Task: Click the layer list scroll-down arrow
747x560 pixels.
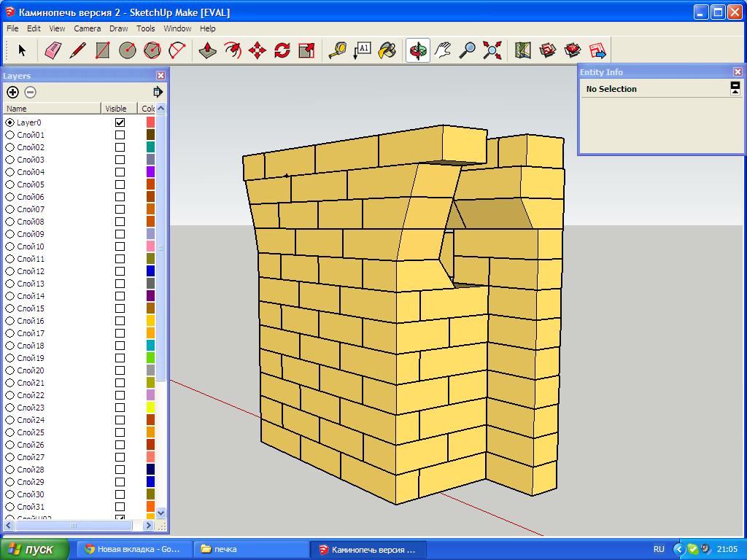Action: [x=161, y=513]
